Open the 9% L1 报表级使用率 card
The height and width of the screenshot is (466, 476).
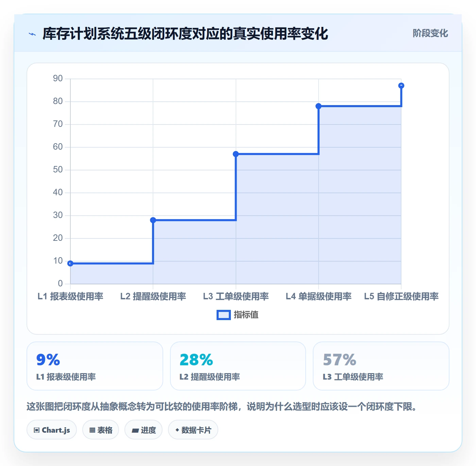[95, 366]
